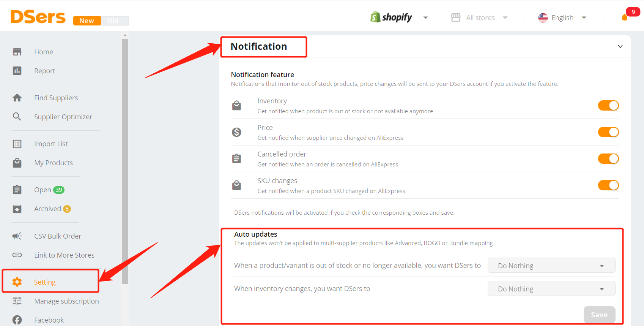Open the Report chart icon
644x326 pixels.
click(x=17, y=71)
